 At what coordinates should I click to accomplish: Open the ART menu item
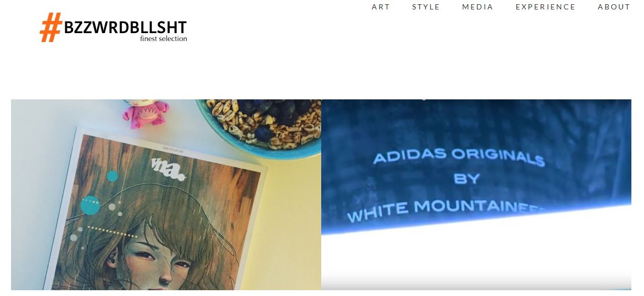pos(381,7)
